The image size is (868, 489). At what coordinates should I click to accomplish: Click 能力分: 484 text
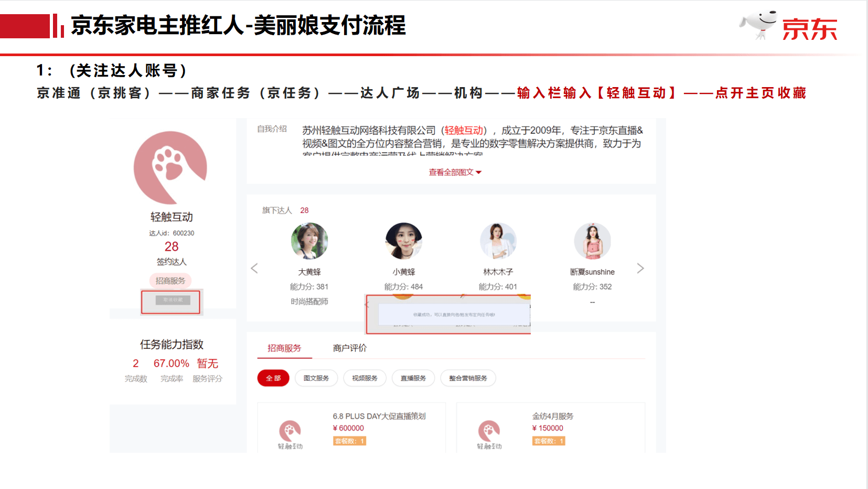(x=404, y=286)
